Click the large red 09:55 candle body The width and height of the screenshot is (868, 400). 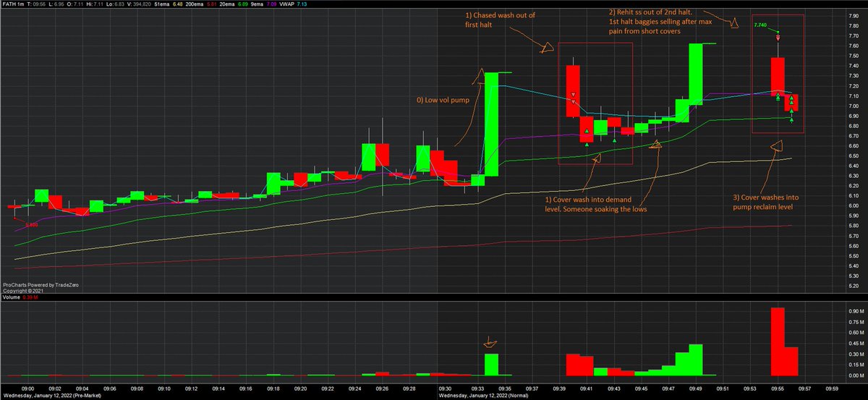[x=778, y=75]
